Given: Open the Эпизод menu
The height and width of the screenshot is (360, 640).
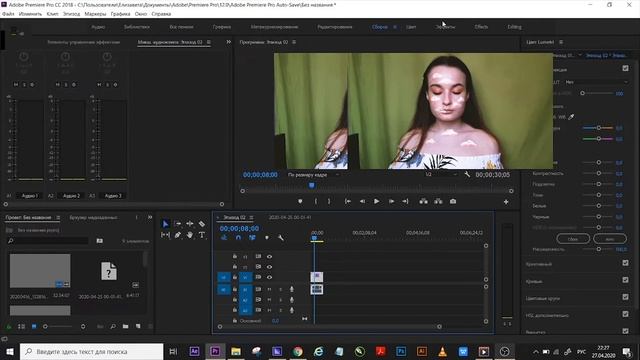Looking at the screenshot, I should [71, 14].
